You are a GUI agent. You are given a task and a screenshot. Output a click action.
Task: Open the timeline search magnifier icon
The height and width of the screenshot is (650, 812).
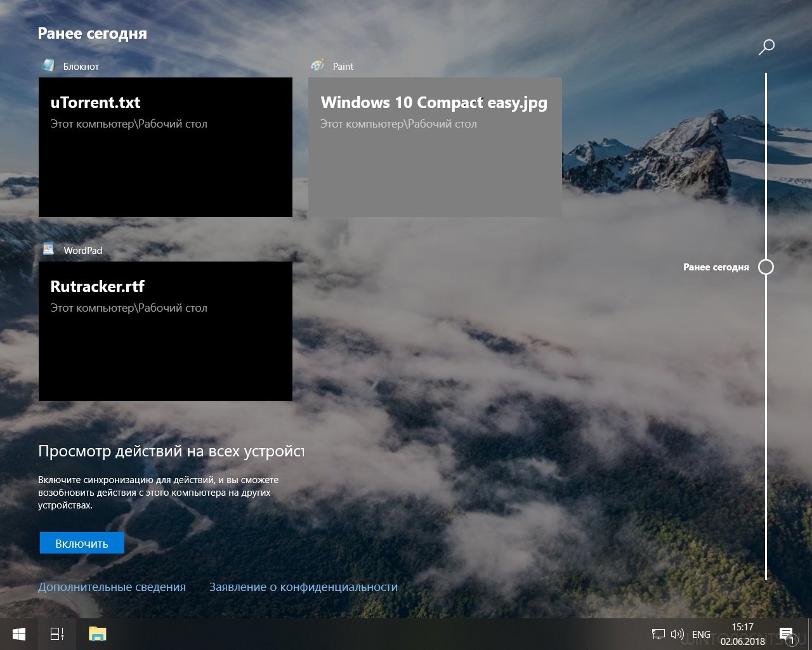pyautogui.click(x=766, y=47)
